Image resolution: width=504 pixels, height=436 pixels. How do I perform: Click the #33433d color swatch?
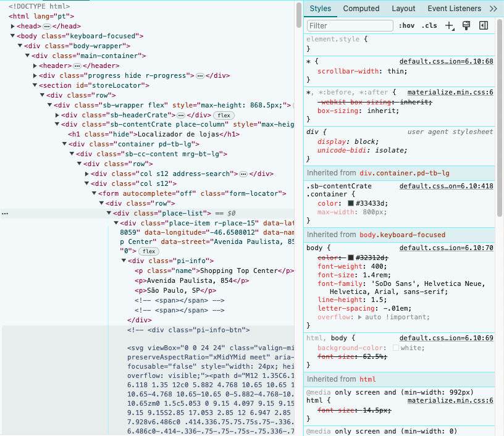click(x=351, y=203)
